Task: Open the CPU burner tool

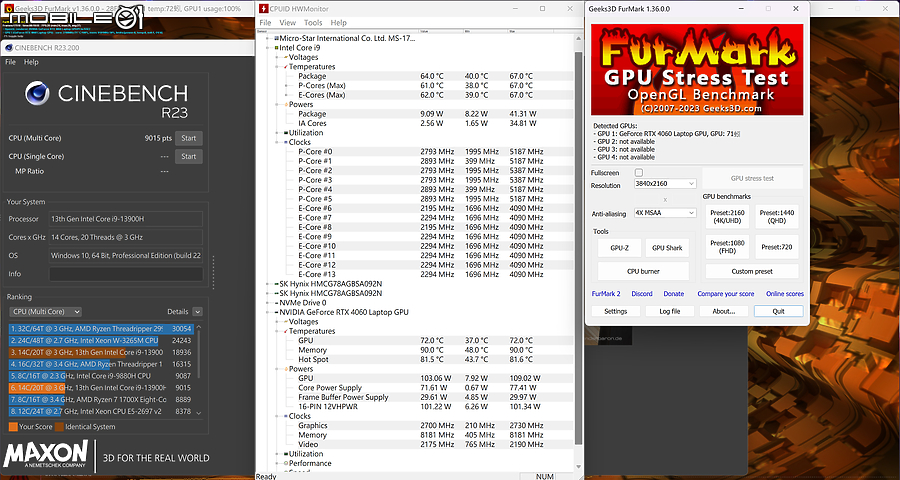Action: [643, 271]
